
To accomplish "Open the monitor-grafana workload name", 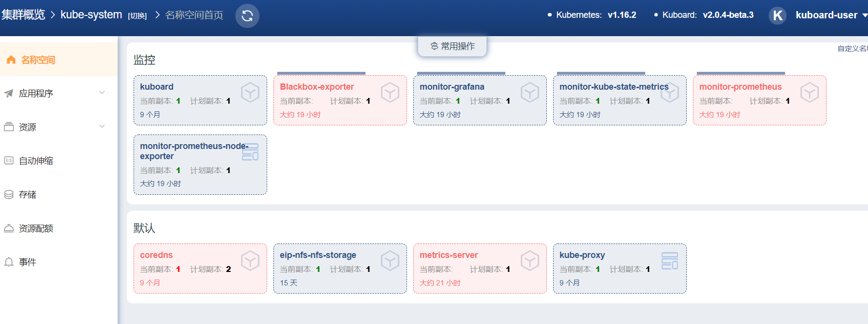I will pyautogui.click(x=452, y=87).
